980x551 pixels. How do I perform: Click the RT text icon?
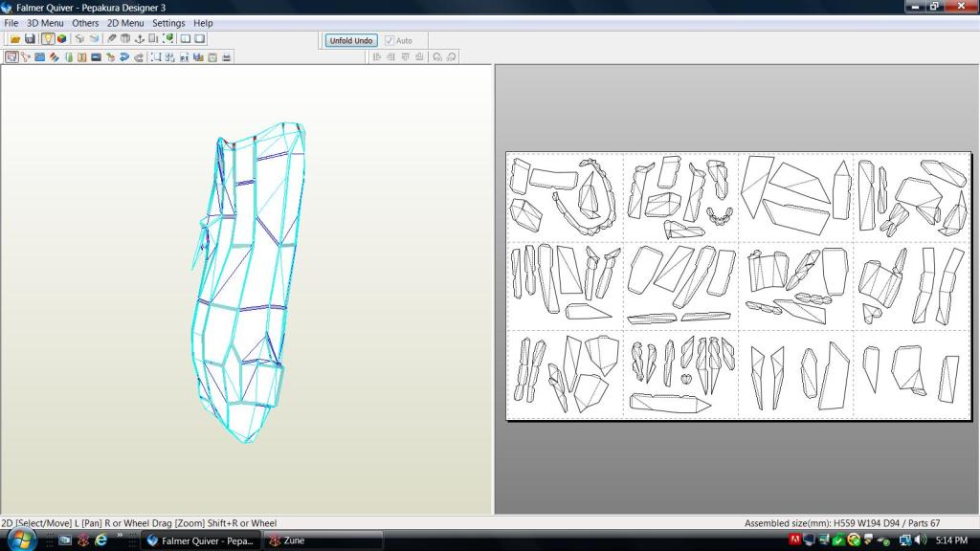(185, 56)
